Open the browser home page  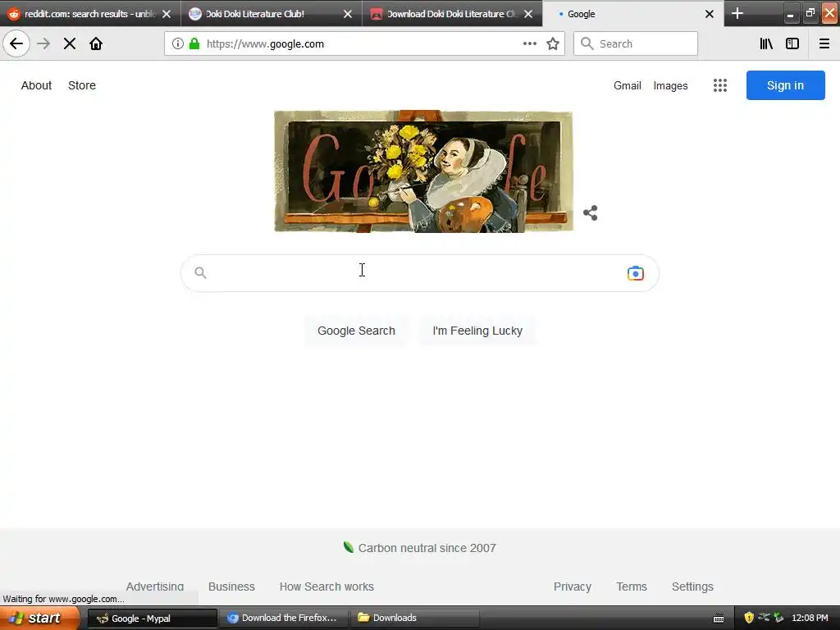point(96,43)
